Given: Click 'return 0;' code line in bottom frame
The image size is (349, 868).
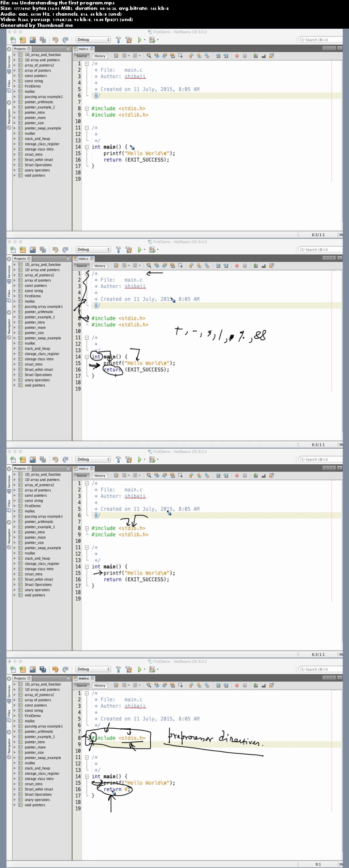Looking at the screenshot, I should [118, 789].
